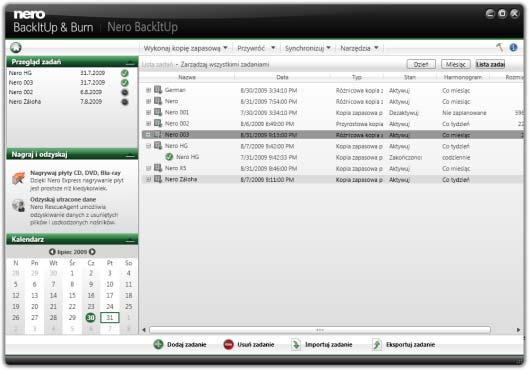Select day 15 in calendar
The image size is (529, 370).
tap(72, 295)
